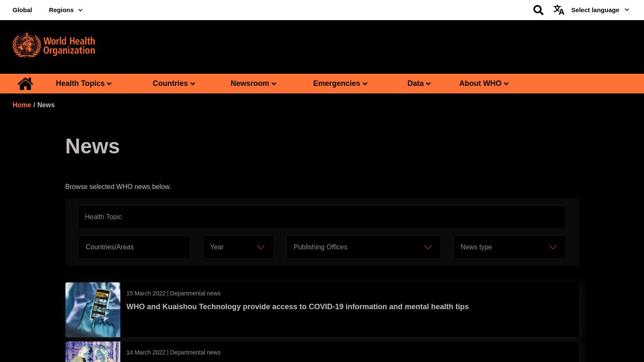Focus the Health Topic filter field
This screenshot has height=362, width=644.
pos(322,217)
